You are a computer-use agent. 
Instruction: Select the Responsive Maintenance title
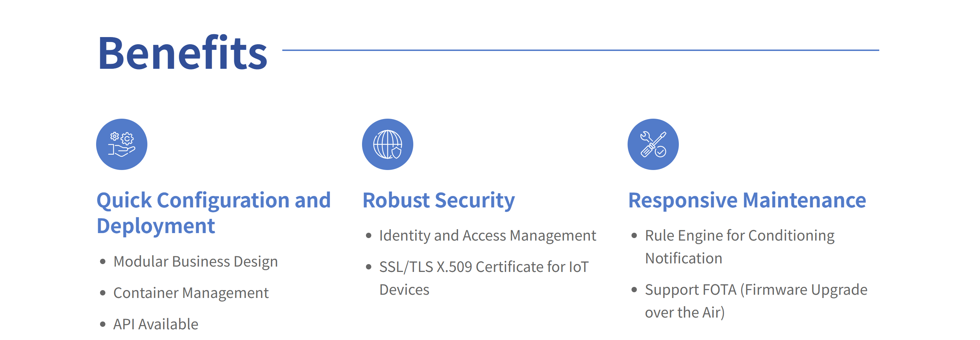[747, 200]
